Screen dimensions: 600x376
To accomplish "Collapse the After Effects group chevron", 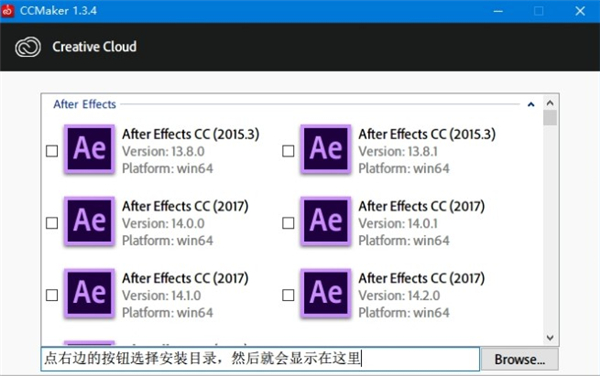I will coord(531,104).
